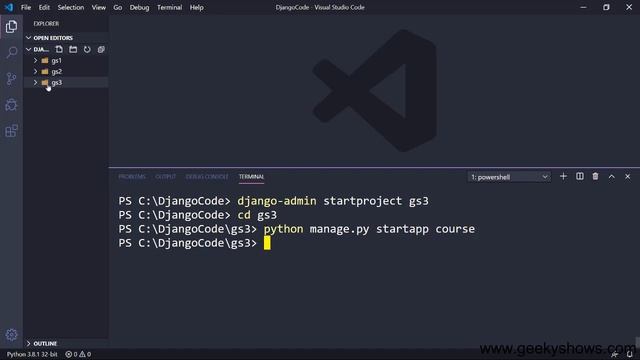Split the terminal pane
The height and width of the screenshot is (360, 640).
tap(580, 176)
